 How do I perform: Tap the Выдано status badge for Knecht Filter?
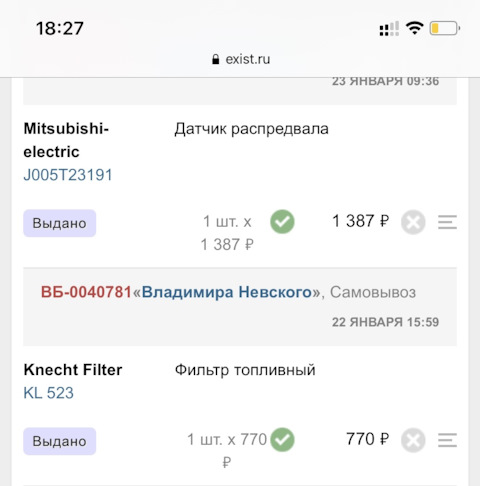59,441
